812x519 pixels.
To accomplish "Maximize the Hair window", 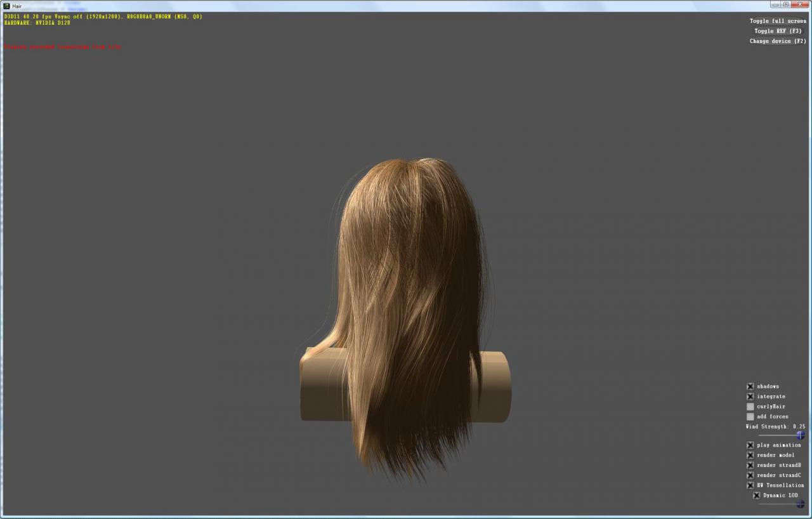I will [785, 4].
